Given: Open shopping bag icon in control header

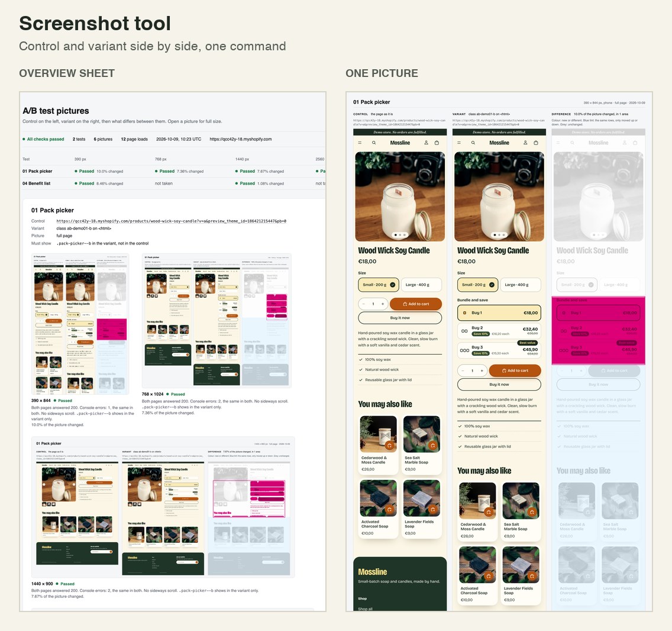Looking at the screenshot, I should coord(437,143).
